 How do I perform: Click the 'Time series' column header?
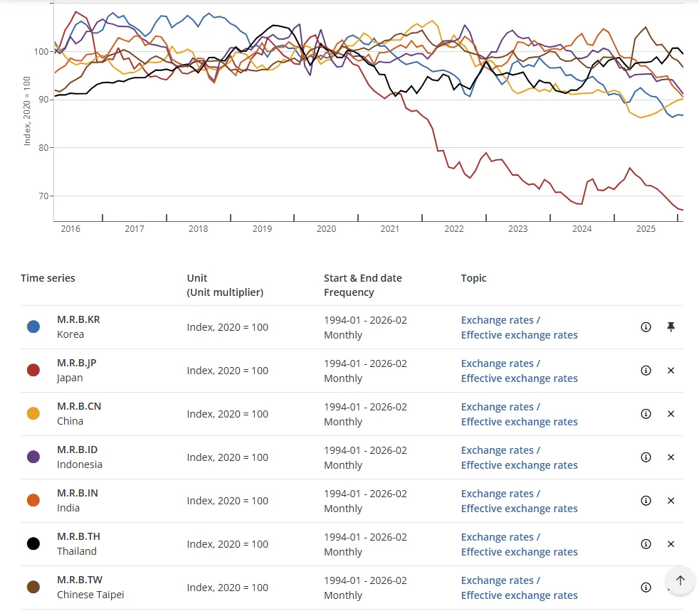click(x=48, y=278)
